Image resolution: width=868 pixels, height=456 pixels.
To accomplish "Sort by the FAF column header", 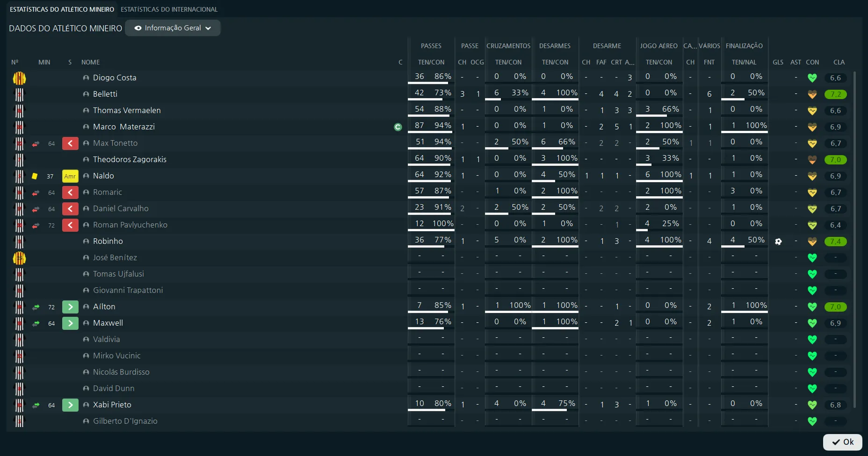I will (601, 62).
